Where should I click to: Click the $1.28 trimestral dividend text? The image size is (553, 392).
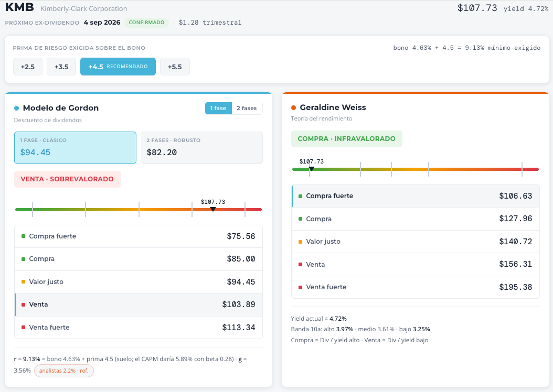point(210,22)
